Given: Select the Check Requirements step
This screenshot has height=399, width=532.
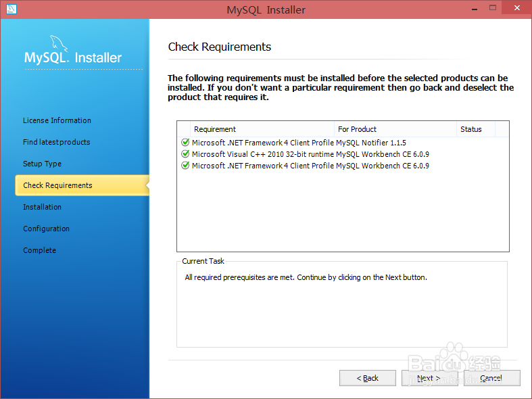Looking at the screenshot, I should 82,185.
